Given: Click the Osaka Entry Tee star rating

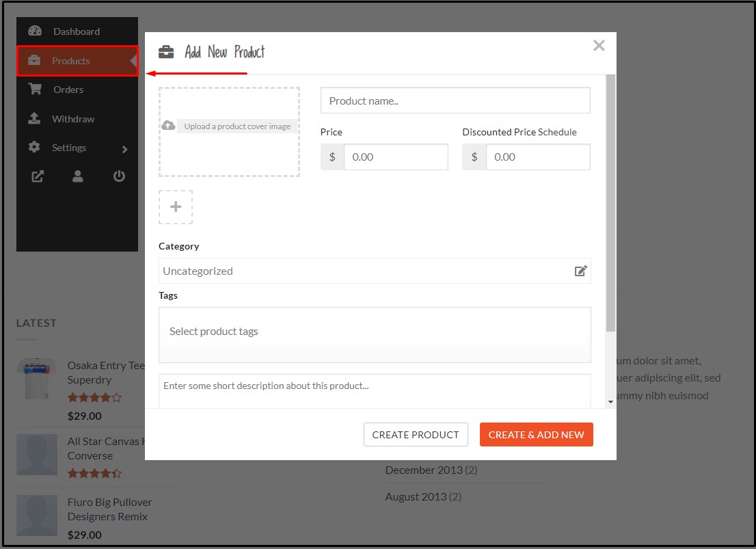Looking at the screenshot, I should (94, 398).
